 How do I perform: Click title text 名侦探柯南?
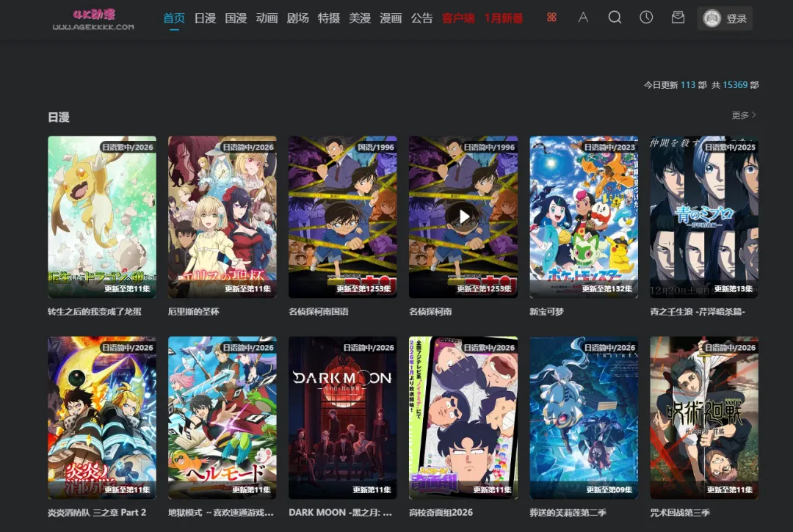click(430, 312)
